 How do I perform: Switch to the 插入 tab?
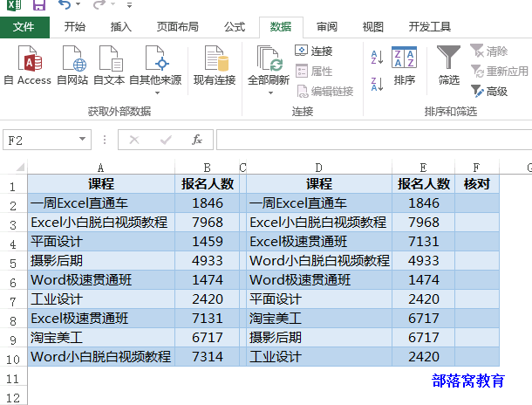[120, 27]
